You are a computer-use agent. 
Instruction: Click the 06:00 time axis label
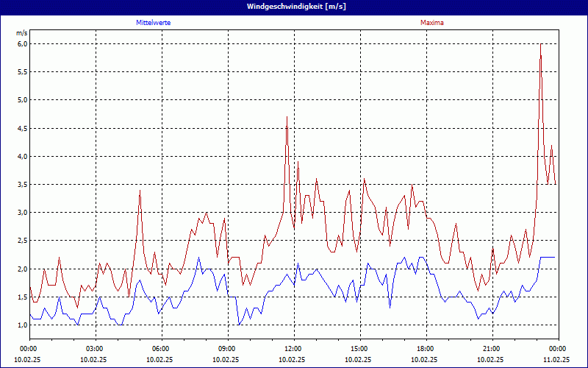coord(161,348)
